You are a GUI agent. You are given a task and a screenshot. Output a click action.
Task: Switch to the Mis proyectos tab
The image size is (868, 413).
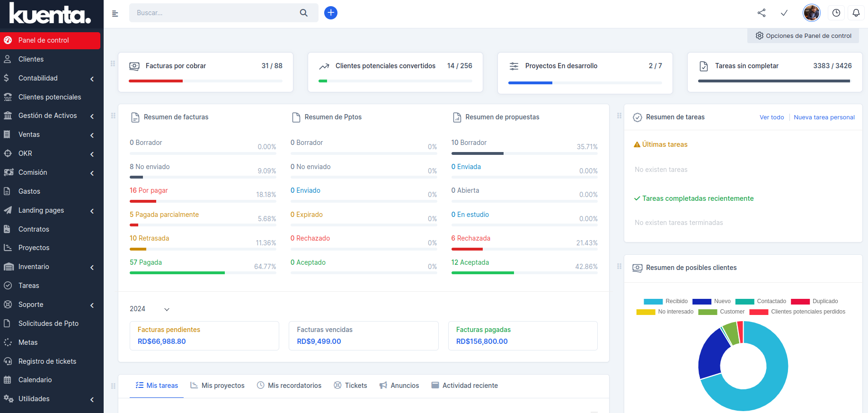pyautogui.click(x=218, y=386)
